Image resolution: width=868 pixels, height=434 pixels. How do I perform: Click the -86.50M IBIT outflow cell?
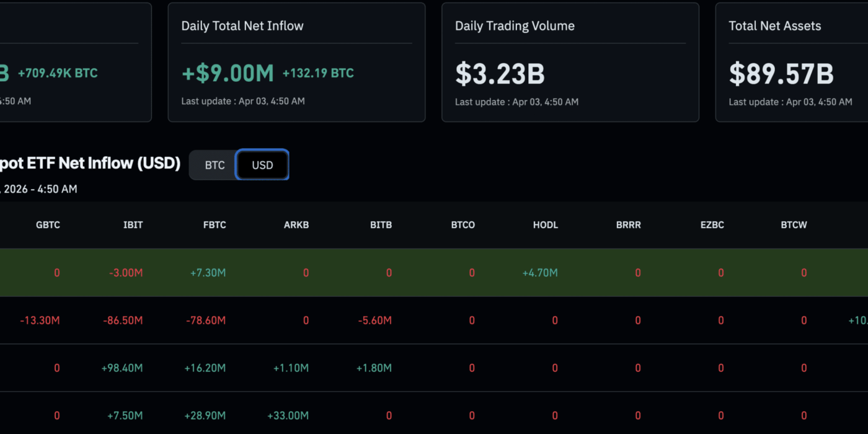pos(123,321)
